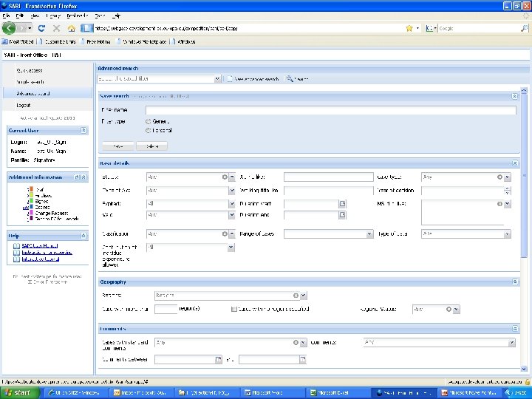Collapse the Save search panel

514,96
